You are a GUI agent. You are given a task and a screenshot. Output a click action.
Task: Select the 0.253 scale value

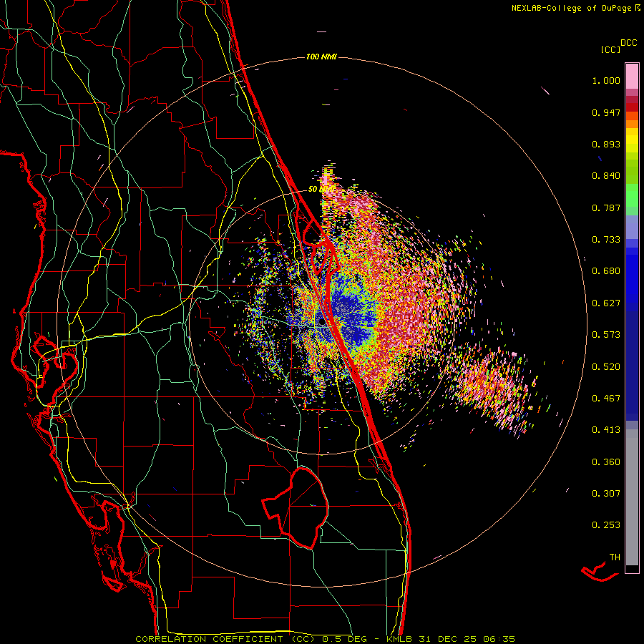(606, 525)
